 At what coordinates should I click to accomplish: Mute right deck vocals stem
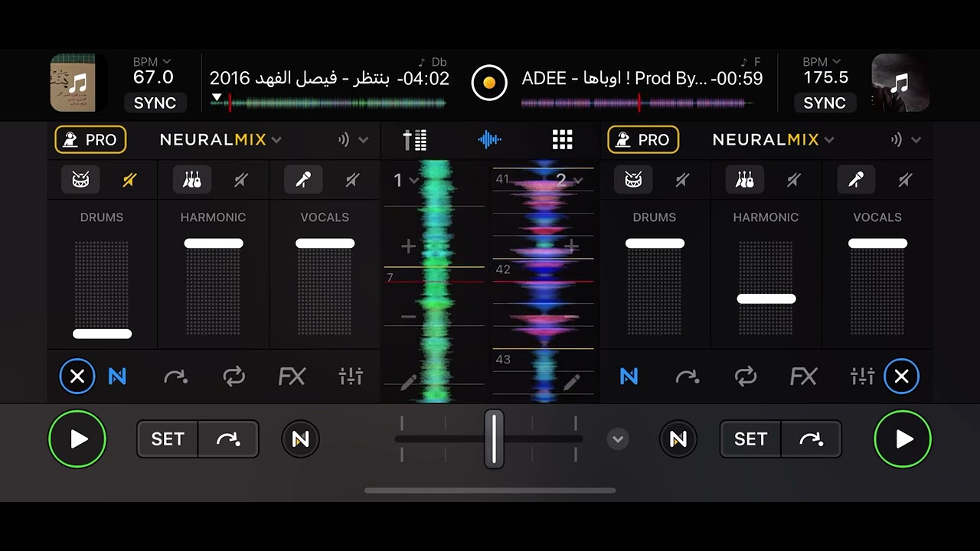point(905,180)
